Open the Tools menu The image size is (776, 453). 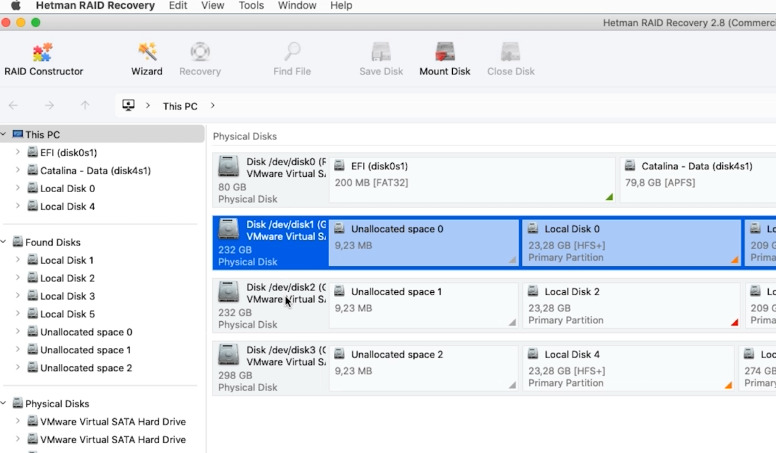[x=251, y=5]
